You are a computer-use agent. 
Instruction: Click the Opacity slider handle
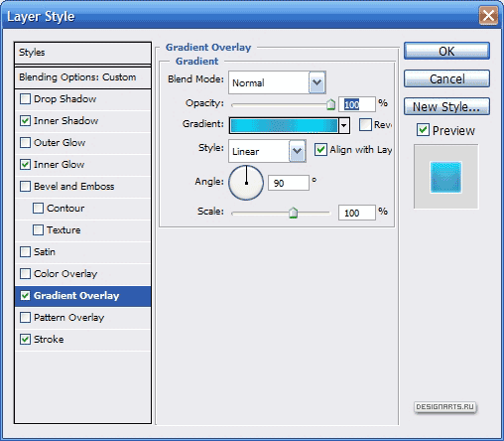(x=330, y=104)
